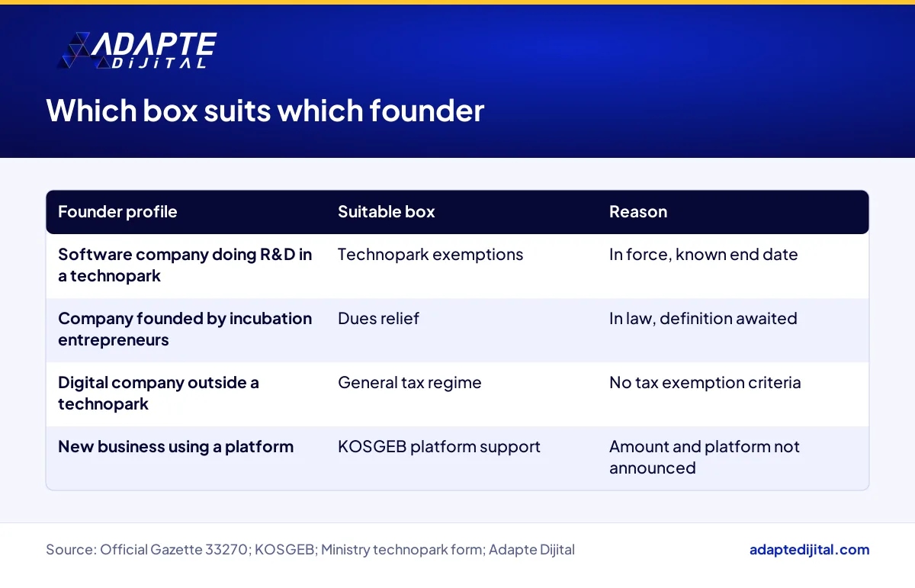Open the adaptedijital.com link
The image size is (915, 588).
pos(809,549)
